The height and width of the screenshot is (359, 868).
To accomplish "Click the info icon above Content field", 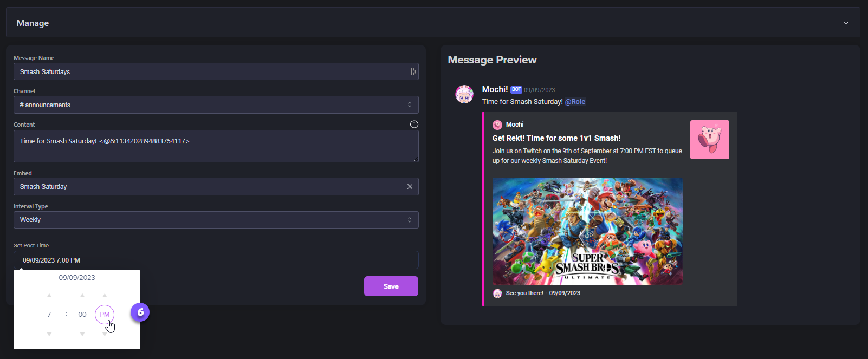I will pyautogui.click(x=414, y=125).
